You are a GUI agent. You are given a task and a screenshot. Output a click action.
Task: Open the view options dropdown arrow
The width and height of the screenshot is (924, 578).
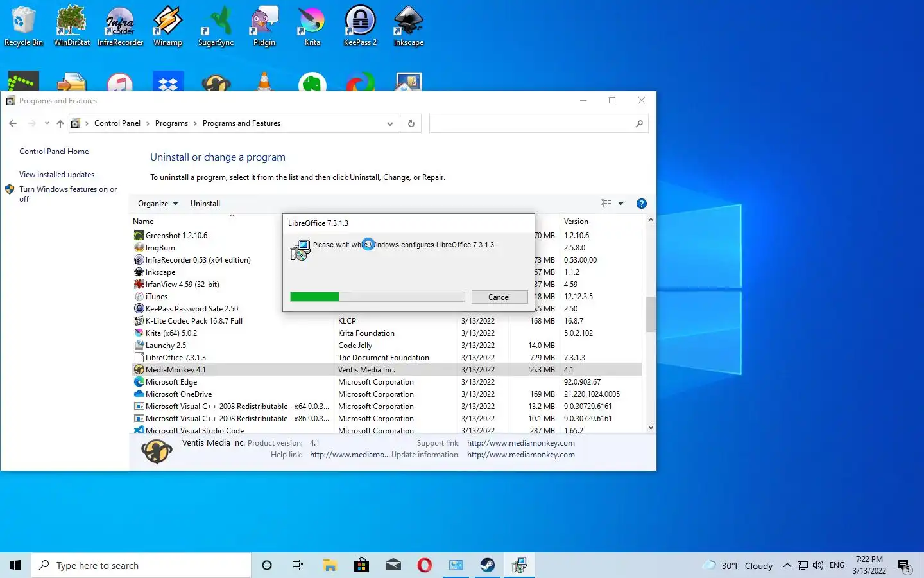point(620,204)
